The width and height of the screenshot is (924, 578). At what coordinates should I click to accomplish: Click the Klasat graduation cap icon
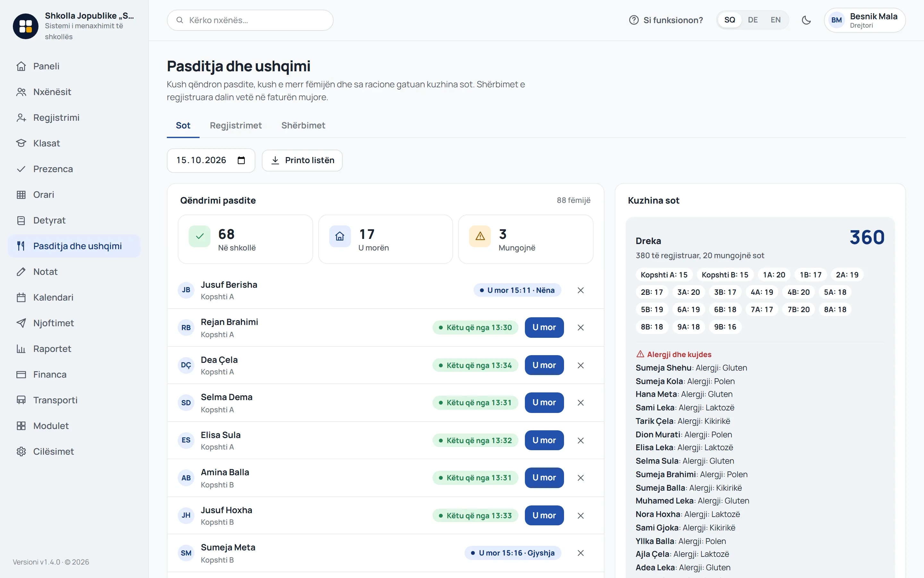[x=21, y=143]
